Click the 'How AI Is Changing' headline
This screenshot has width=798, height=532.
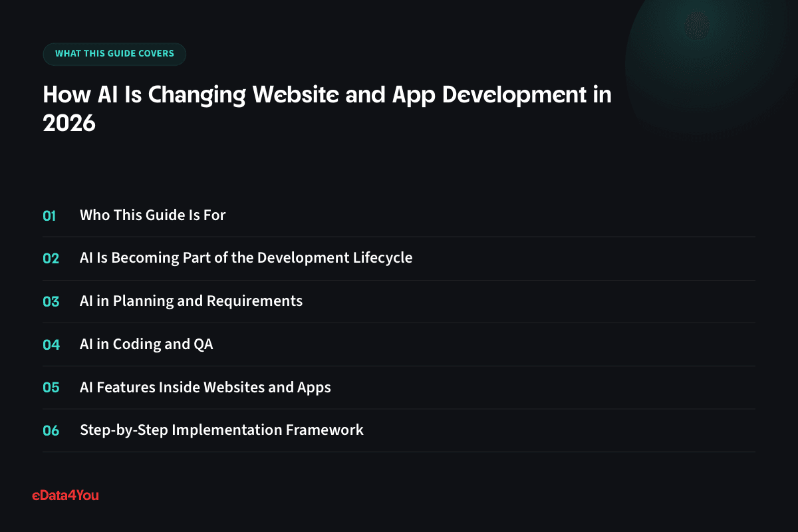point(327,108)
